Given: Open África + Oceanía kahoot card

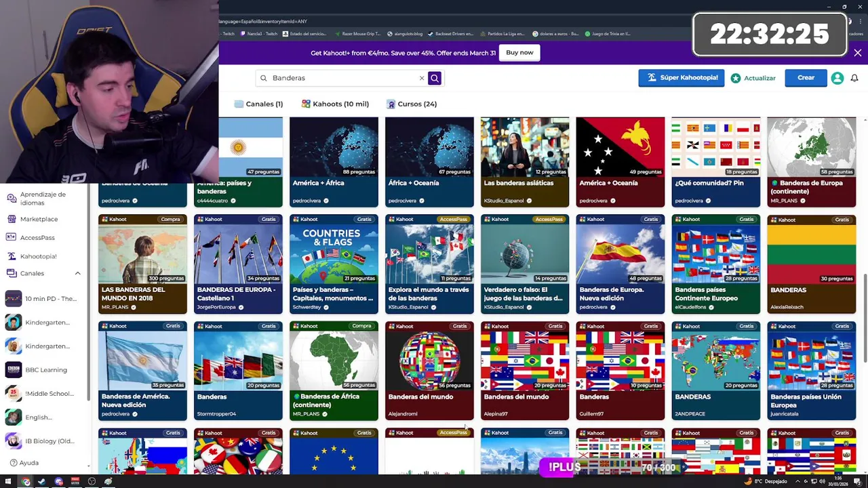Looking at the screenshot, I should [x=429, y=163].
